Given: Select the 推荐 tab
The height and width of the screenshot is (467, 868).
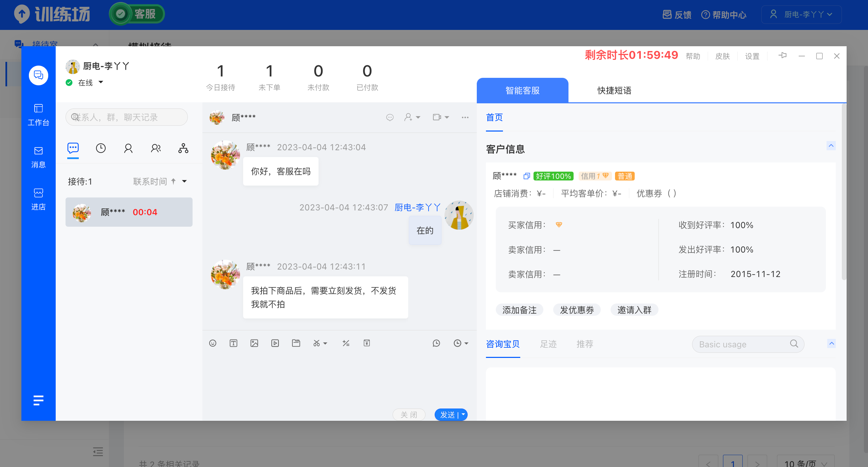Looking at the screenshot, I should [585, 344].
